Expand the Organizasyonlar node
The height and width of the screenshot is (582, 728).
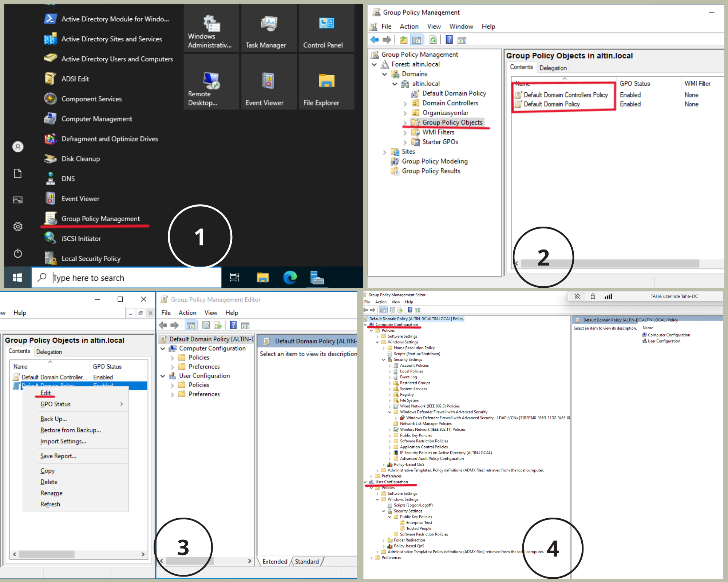click(405, 113)
